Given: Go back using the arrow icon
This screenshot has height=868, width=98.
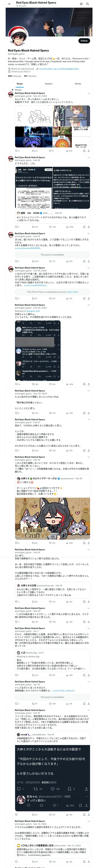Looking at the screenshot, I should (9, 4).
